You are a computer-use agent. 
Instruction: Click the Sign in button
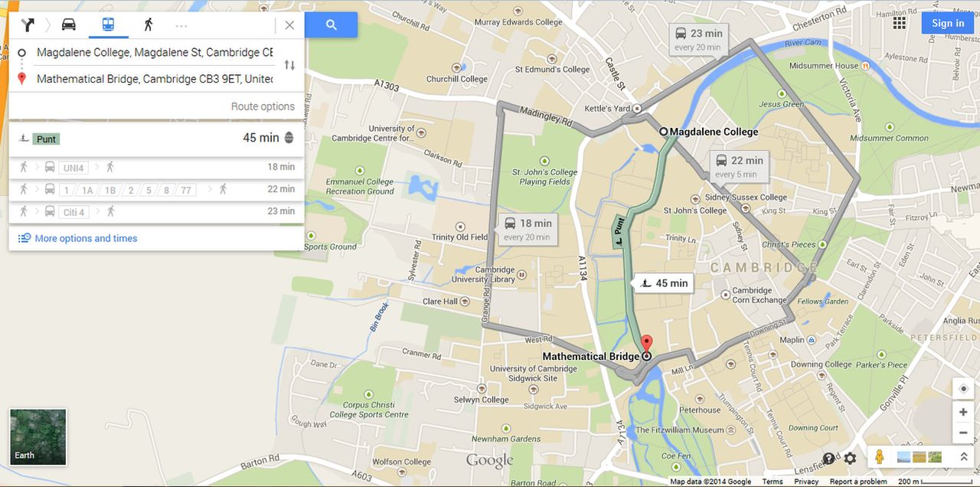pos(948,23)
